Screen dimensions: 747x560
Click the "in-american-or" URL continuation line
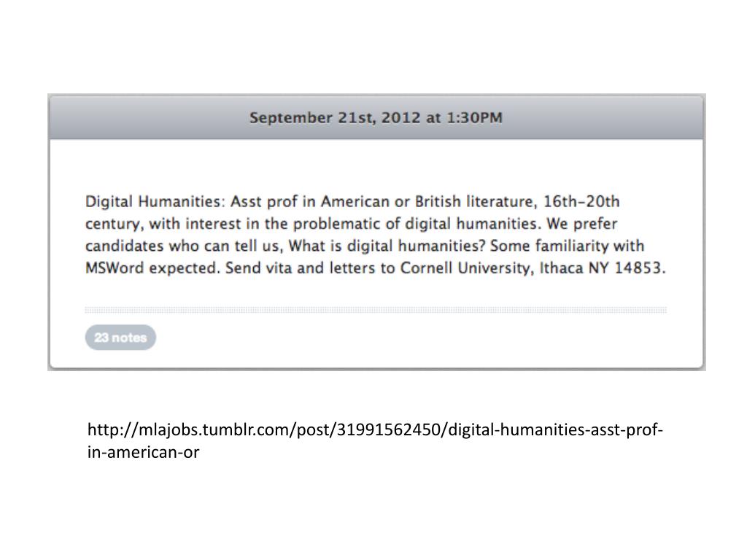144,452
